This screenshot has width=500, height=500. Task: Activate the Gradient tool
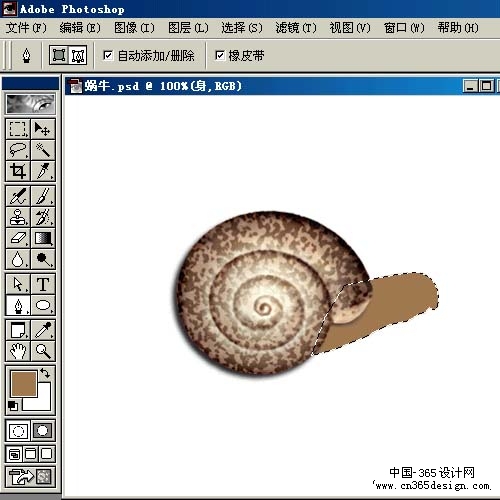[x=43, y=238]
